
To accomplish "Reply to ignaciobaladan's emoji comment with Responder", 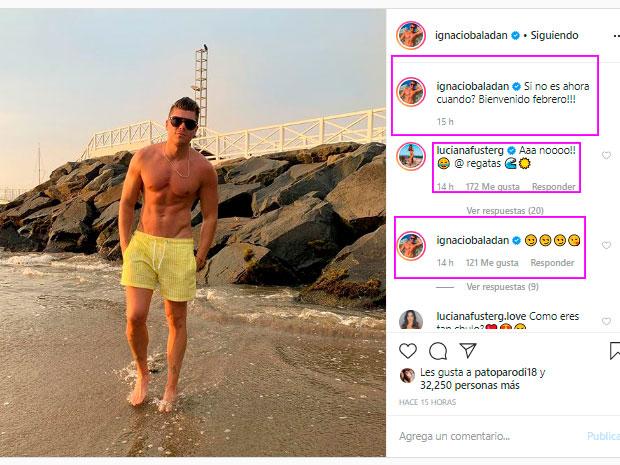I will tap(552, 263).
